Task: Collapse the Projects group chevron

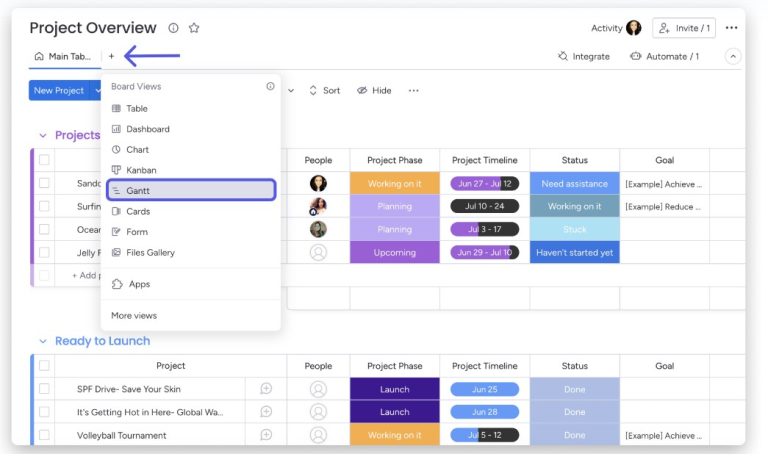Action: pyautogui.click(x=43, y=136)
